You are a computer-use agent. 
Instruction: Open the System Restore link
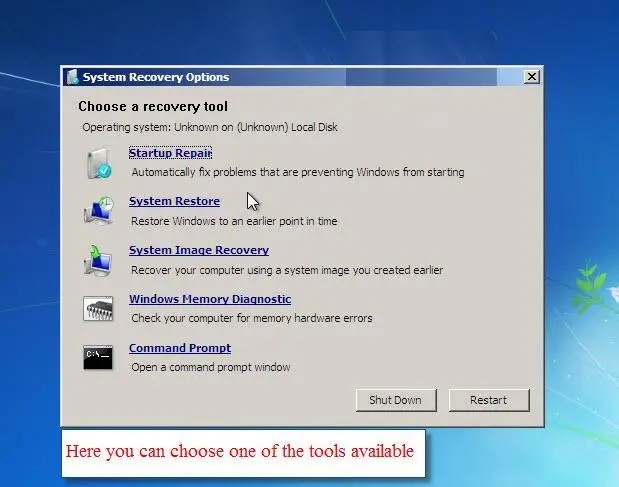tap(174, 201)
